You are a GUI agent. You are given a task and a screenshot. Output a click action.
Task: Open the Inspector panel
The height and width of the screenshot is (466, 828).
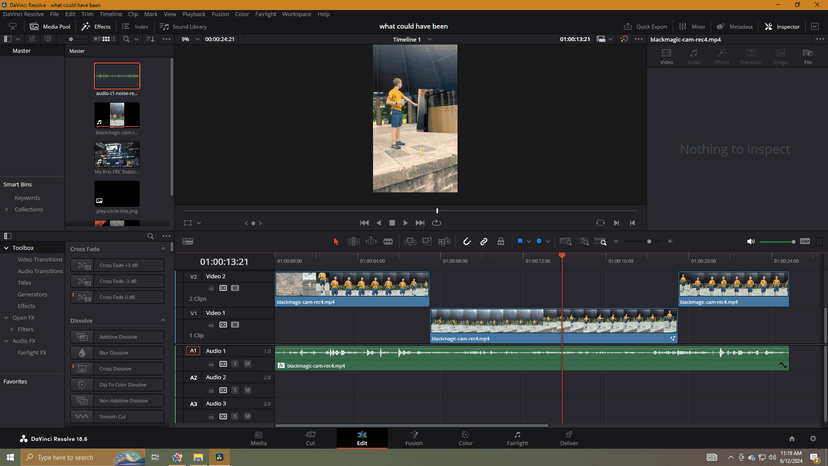click(x=783, y=27)
